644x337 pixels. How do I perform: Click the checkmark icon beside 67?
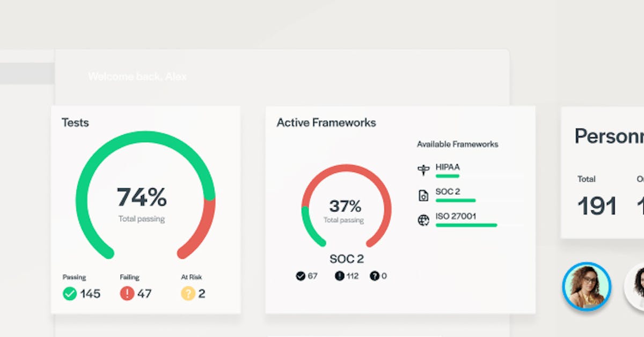tap(299, 276)
